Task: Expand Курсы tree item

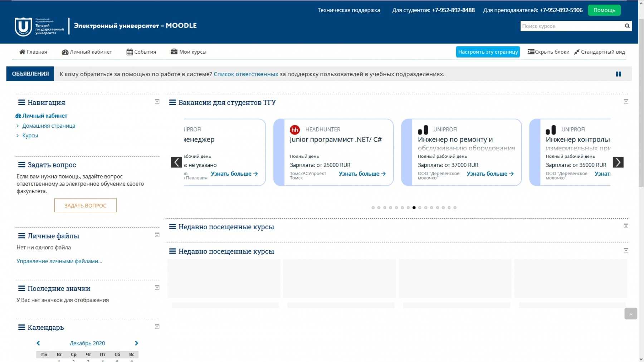Action: [18, 136]
